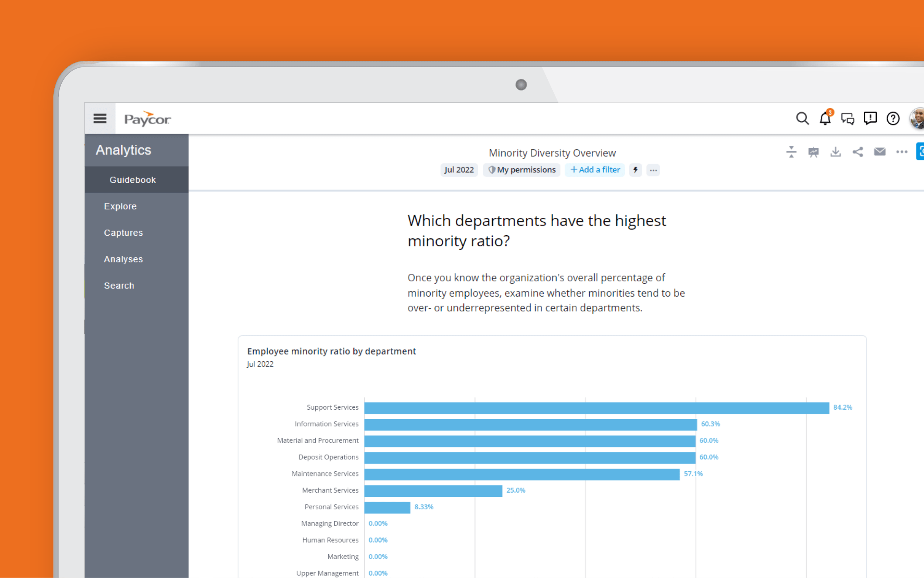924x578 pixels.
Task: Click the Information Services bar
Action: (x=530, y=424)
